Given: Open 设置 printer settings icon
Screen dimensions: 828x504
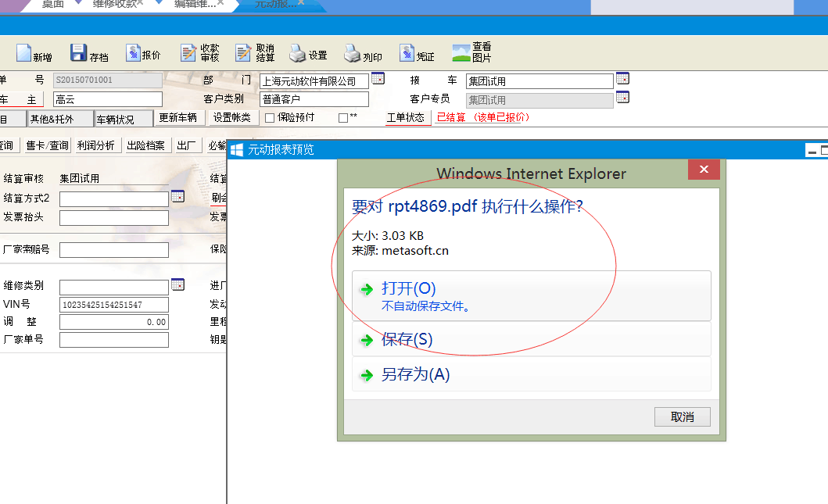Looking at the screenshot, I should pyautogui.click(x=297, y=54).
